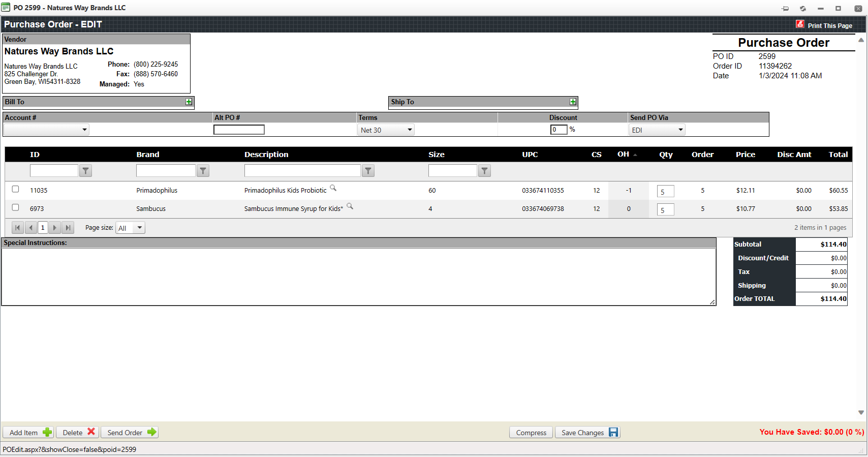Click Qty field for Sambucus row

click(666, 209)
